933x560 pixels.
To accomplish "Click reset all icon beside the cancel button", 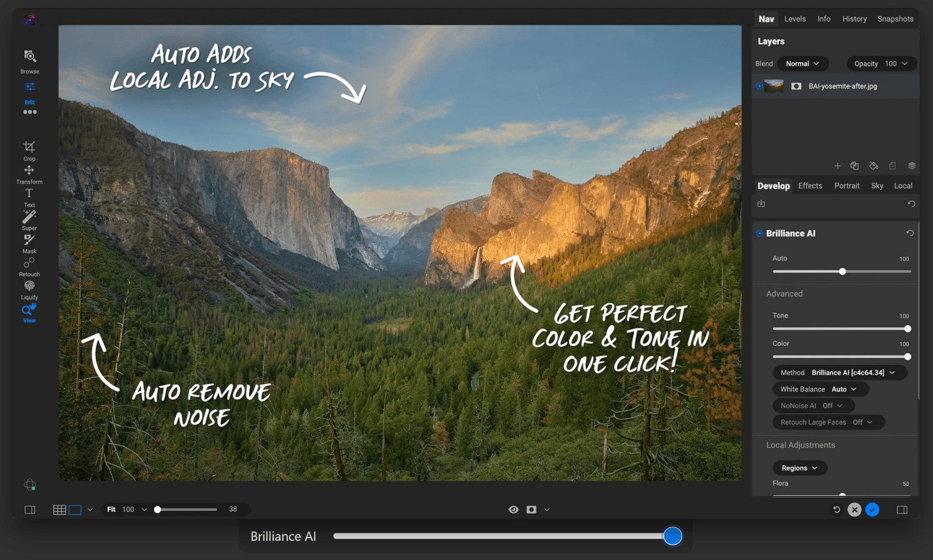I will 837,510.
